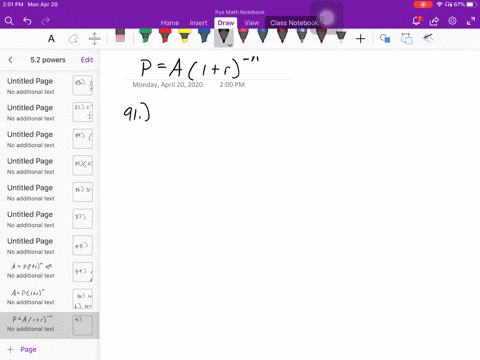Choose the gray pencil at row end
Viewport: 480px width, 360px height.
tap(341, 37)
